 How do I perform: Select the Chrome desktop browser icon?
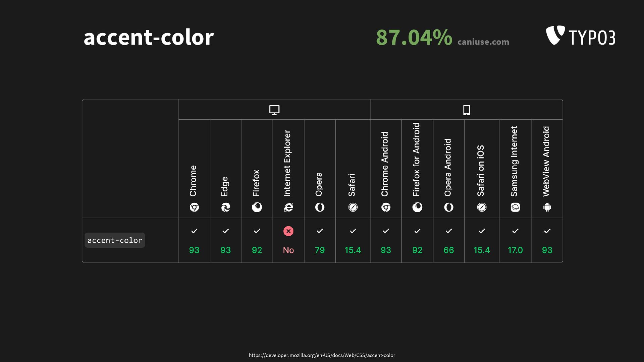(x=194, y=207)
